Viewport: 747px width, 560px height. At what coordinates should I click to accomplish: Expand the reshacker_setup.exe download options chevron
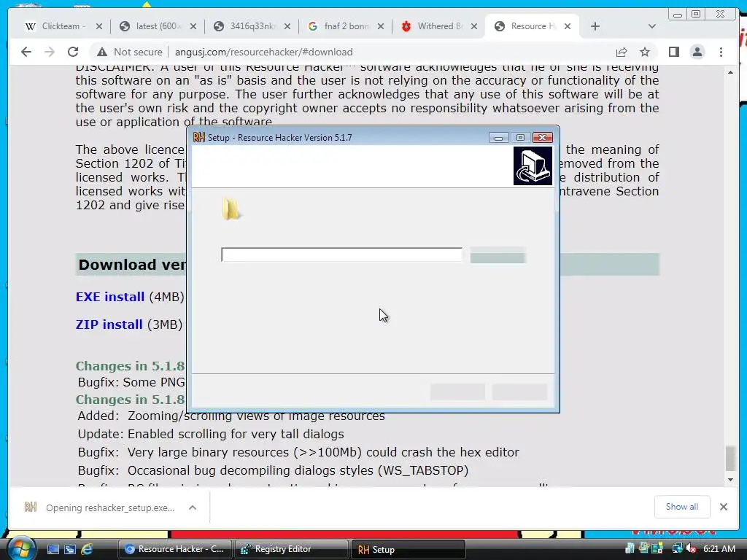[x=193, y=507]
